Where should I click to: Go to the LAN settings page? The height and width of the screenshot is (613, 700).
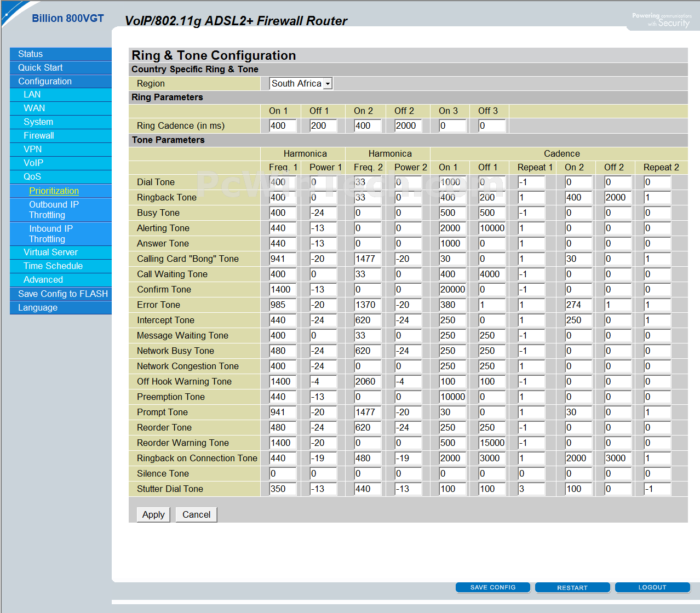coord(61,95)
